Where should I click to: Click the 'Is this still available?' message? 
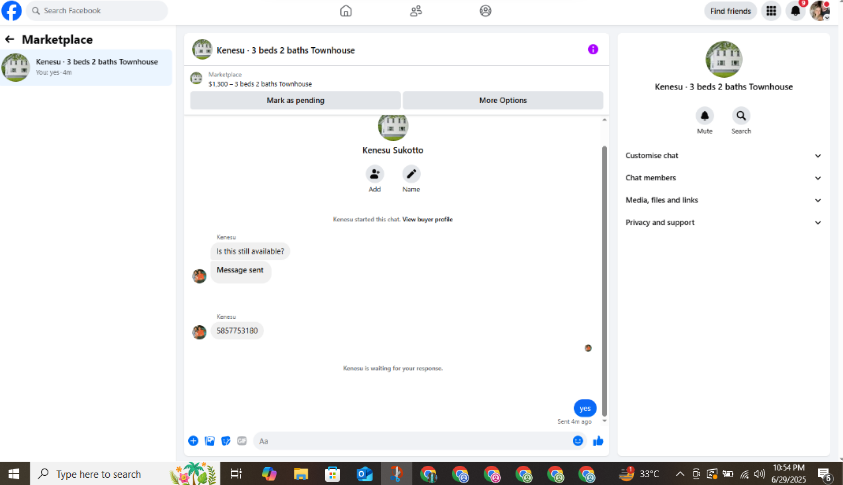click(x=250, y=251)
